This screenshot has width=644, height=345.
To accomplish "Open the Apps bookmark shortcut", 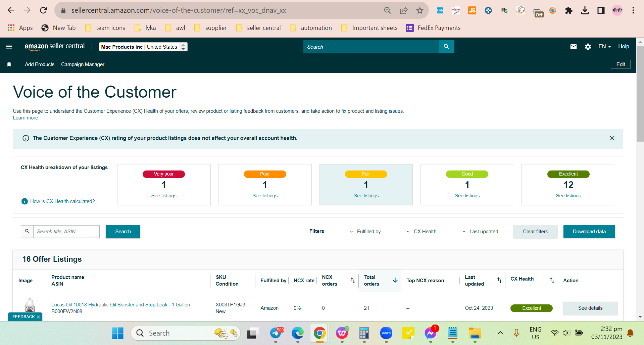I will click(20, 28).
